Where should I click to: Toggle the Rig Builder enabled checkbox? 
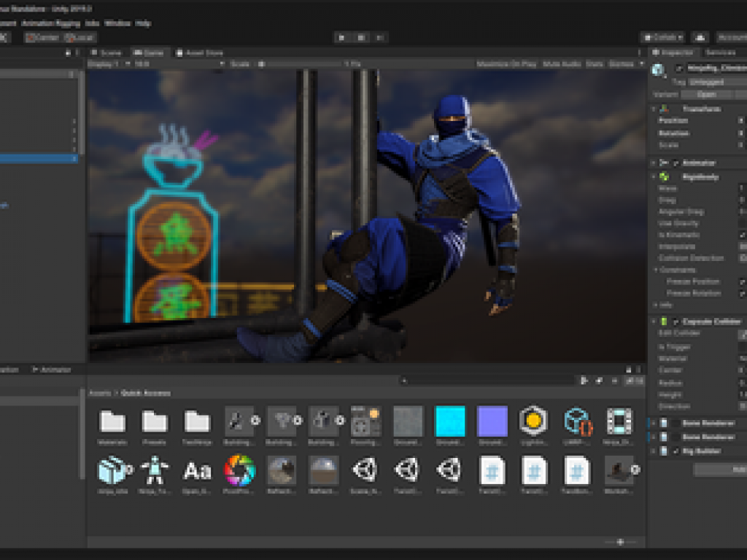676,451
